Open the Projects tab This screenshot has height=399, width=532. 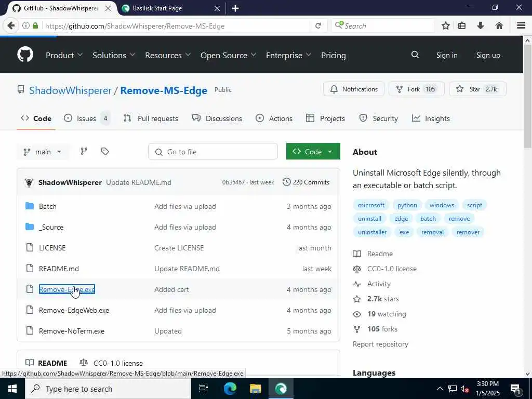[x=325, y=118]
